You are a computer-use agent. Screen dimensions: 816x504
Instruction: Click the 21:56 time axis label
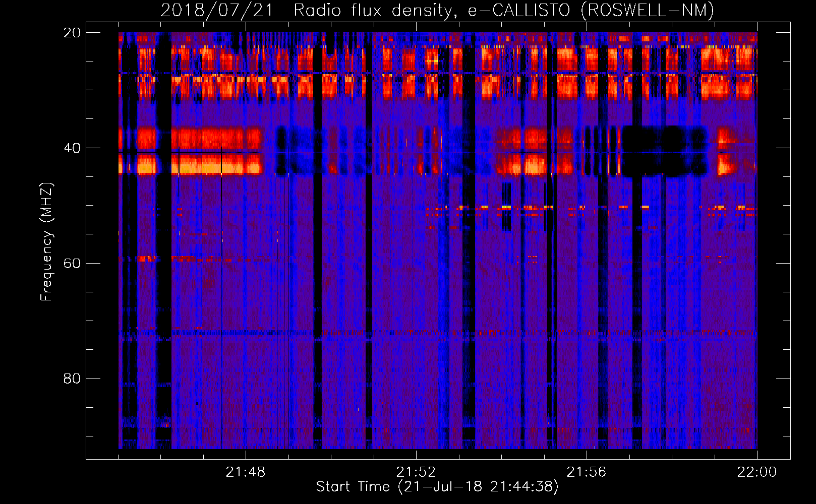tap(587, 472)
